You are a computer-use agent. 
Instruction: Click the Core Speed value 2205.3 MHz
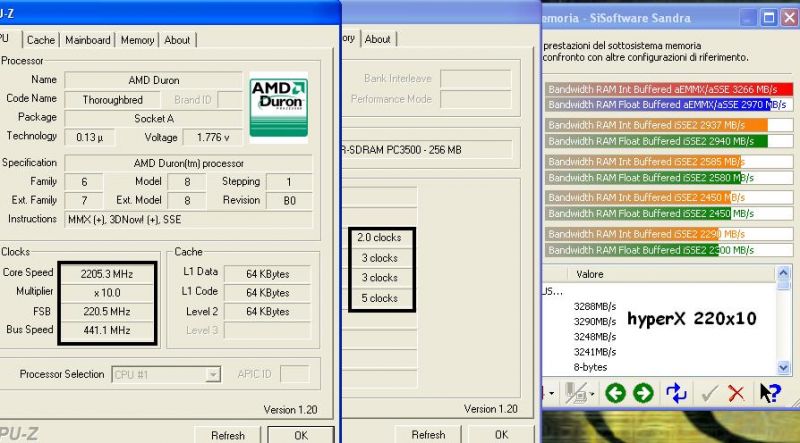coord(106,274)
